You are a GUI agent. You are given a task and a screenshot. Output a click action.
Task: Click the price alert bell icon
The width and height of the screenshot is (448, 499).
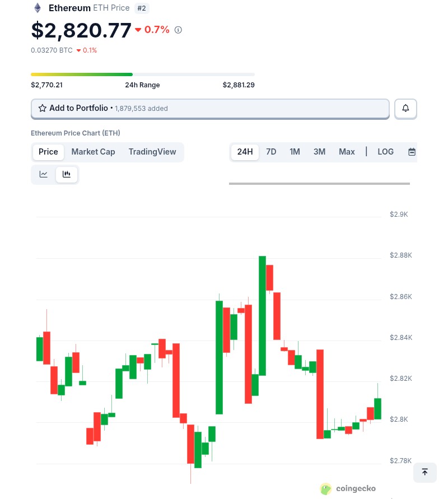[405, 108]
